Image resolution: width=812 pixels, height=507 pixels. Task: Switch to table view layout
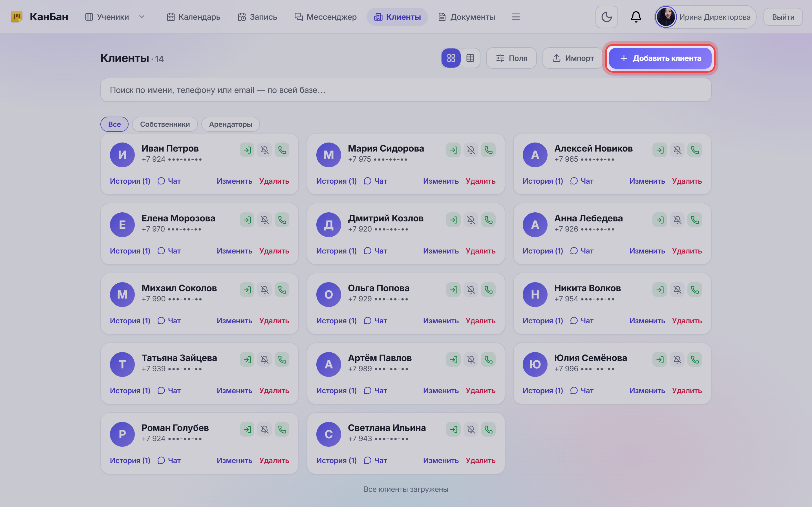[x=470, y=58]
